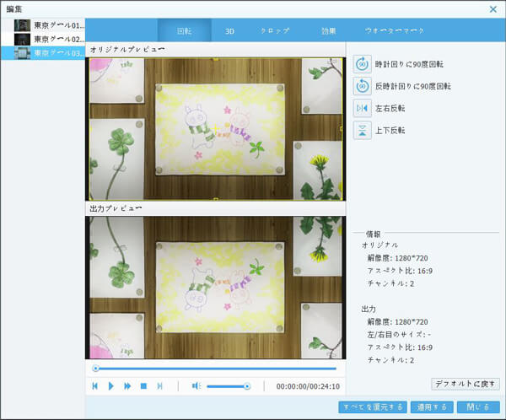Select video 東京グール01 in the file list
Viewport: 506px width, 420px height.
43,25
